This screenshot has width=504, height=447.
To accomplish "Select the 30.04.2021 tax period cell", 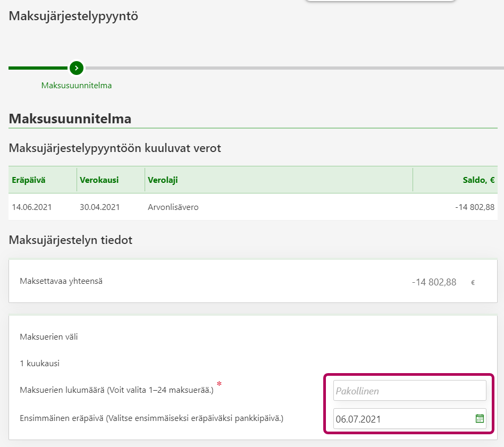I will (100, 207).
